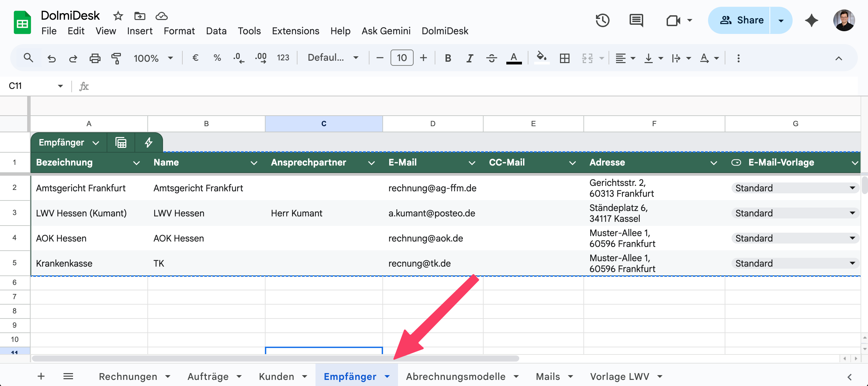Click the table view icon beside Empfänger
Viewport: 868px width, 386px height.
click(121, 142)
